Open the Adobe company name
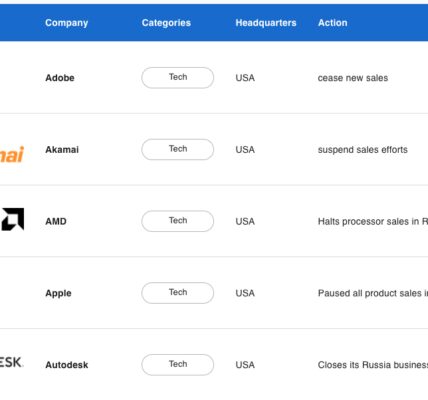This screenshot has width=428, height=400. click(x=60, y=78)
